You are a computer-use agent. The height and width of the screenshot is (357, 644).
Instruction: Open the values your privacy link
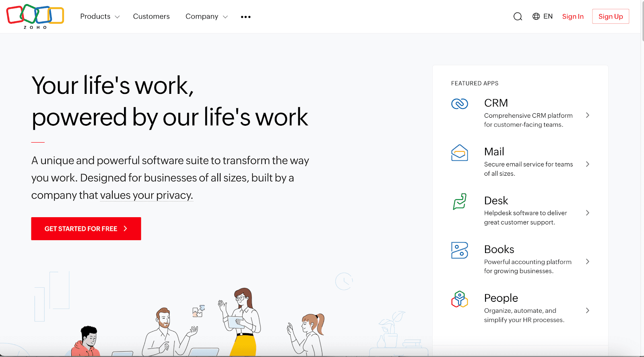coord(147,195)
